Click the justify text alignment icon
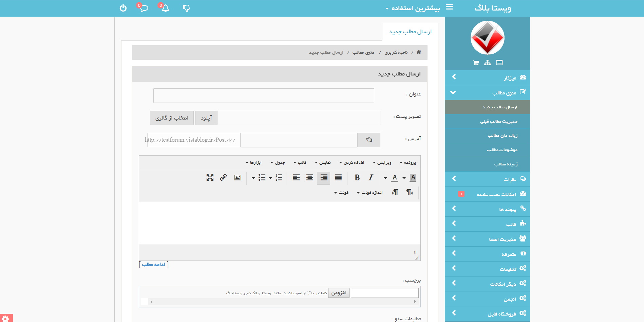 (x=338, y=178)
